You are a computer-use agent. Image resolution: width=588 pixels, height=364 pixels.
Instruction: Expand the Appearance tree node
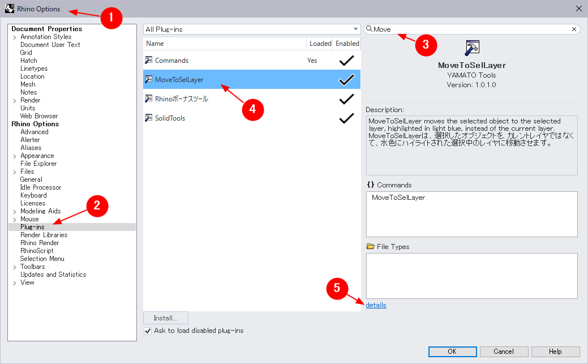(15, 156)
